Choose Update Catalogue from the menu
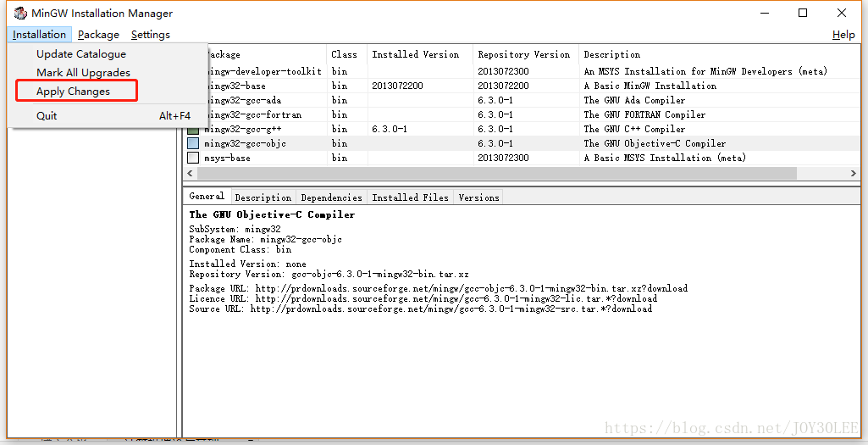 coord(81,54)
